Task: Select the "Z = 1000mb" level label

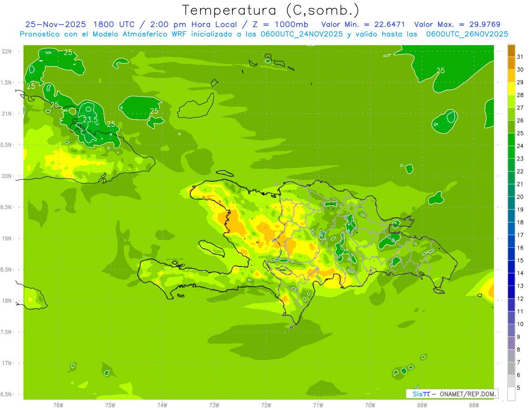Action: point(279,25)
